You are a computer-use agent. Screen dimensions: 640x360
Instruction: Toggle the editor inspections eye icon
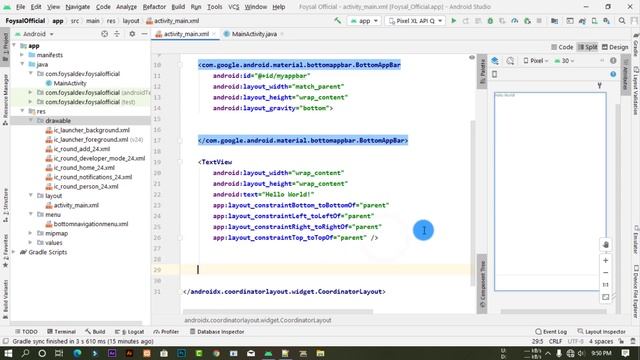(x=472, y=58)
